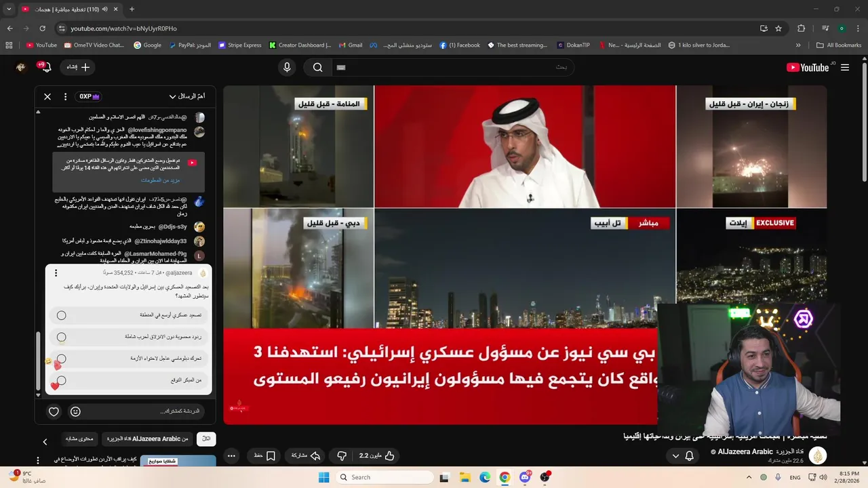Focus the YouTube search input field
This screenshot has height=488, width=868.
click(453, 67)
